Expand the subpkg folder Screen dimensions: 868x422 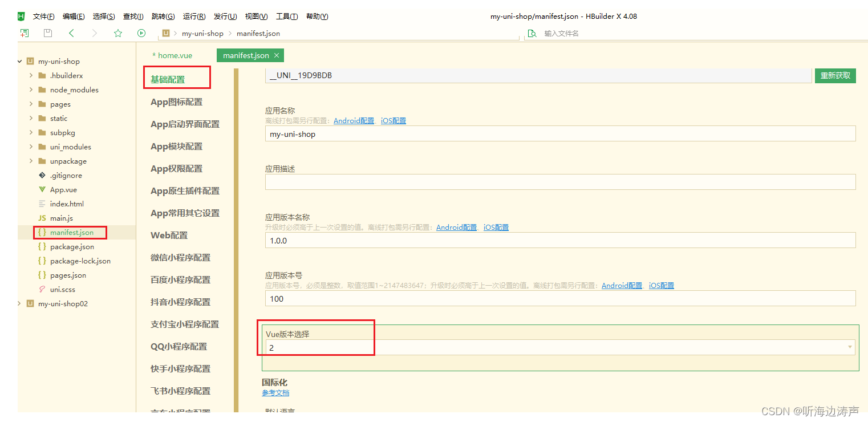pyautogui.click(x=31, y=132)
